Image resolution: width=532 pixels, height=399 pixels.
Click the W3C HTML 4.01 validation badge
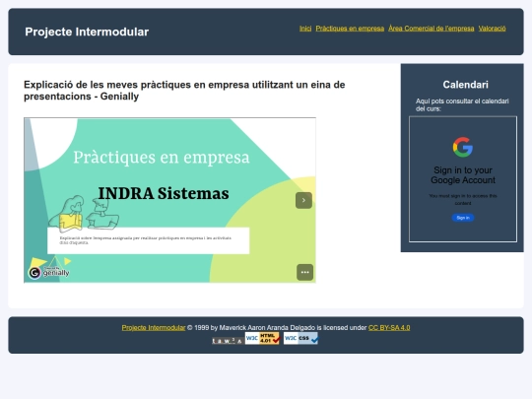click(262, 338)
